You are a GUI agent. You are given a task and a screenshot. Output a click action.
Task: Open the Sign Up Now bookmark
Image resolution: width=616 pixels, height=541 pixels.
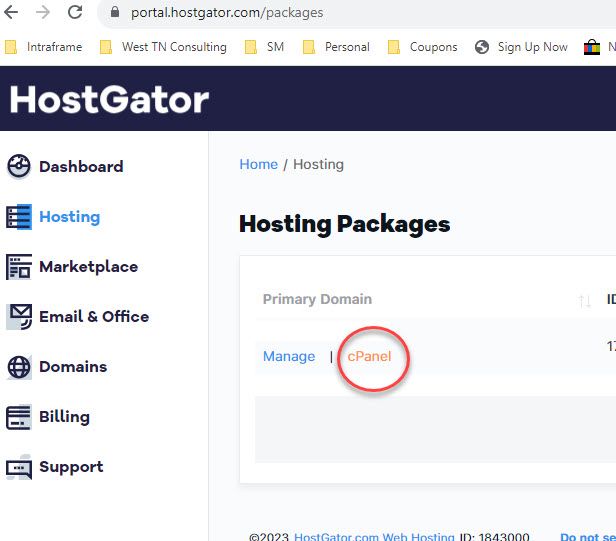(x=521, y=47)
